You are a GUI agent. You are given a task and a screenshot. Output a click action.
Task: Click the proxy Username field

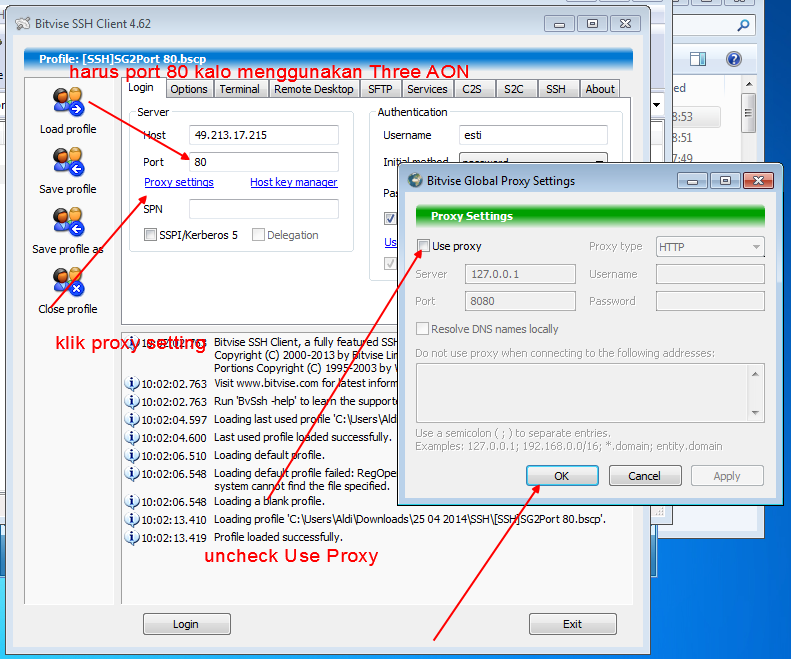[x=710, y=274]
